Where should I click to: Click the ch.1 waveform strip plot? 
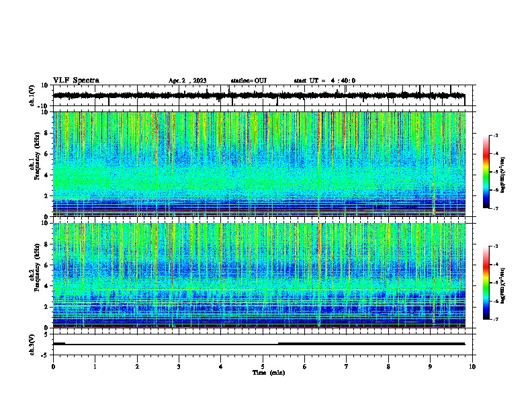[263, 95]
